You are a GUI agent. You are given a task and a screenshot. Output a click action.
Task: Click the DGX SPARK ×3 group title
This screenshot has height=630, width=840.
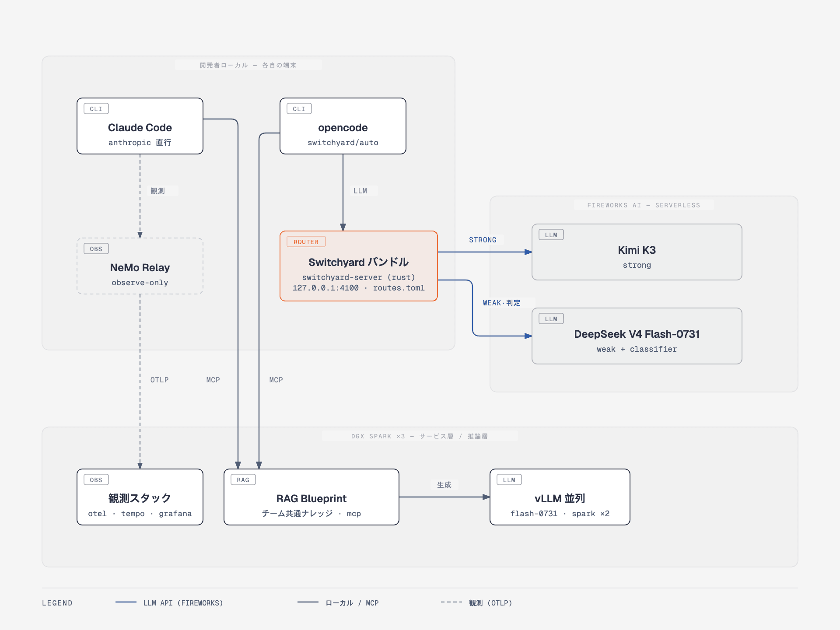pyautogui.click(x=420, y=436)
